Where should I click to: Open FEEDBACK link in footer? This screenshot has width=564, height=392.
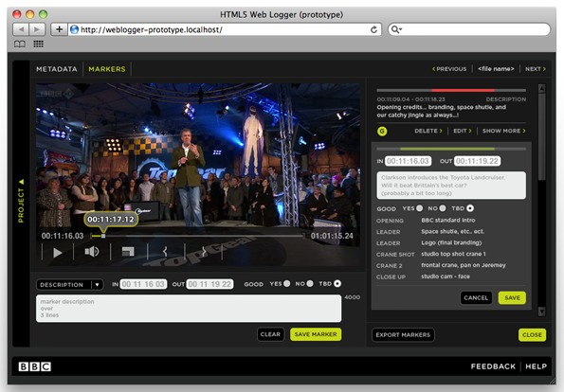point(493,366)
